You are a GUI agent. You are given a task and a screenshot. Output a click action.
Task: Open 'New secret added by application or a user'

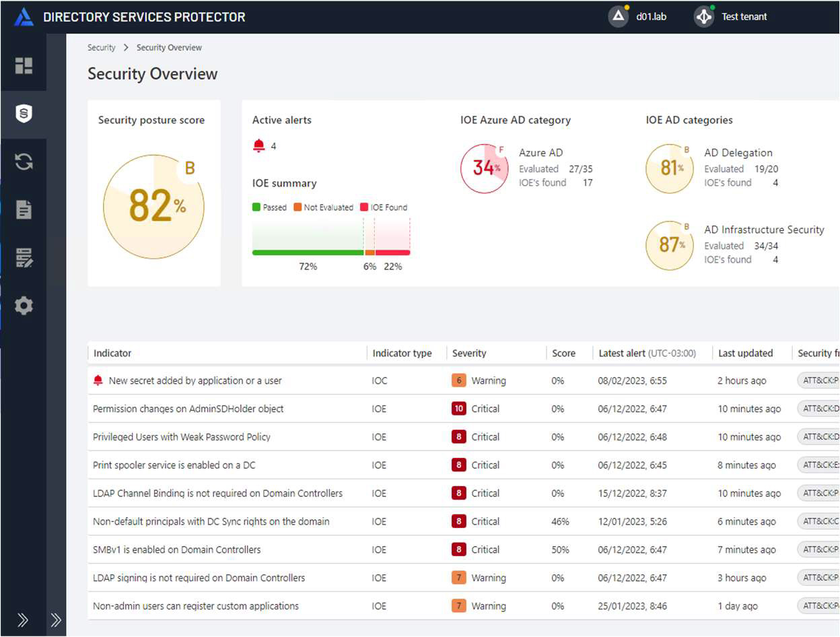(x=195, y=380)
